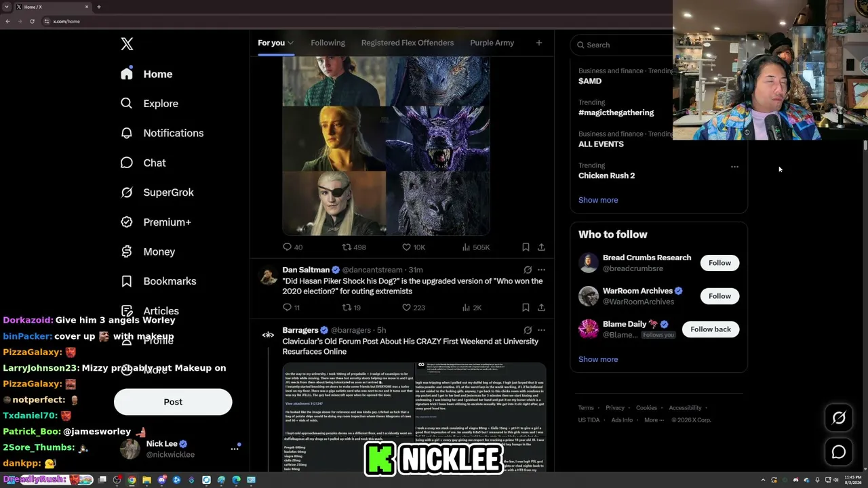Open Chat in the sidebar
This screenshot has width=868, height=488.
(x=143, y=163)
